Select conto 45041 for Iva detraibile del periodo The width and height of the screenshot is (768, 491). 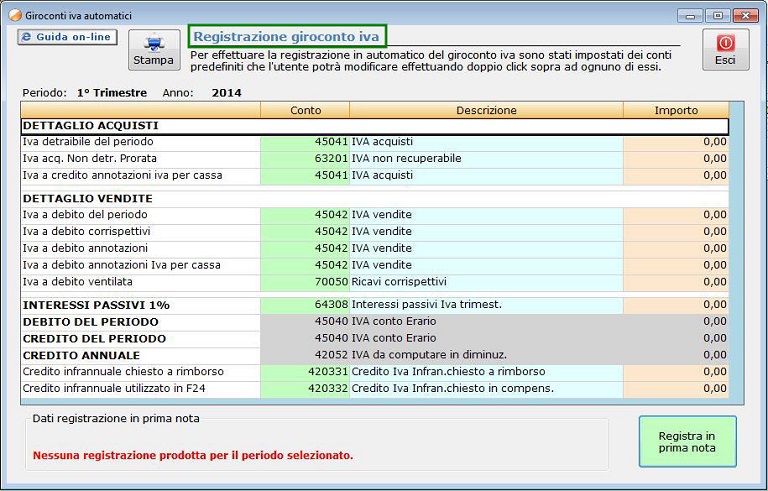[x=305, y=142]
